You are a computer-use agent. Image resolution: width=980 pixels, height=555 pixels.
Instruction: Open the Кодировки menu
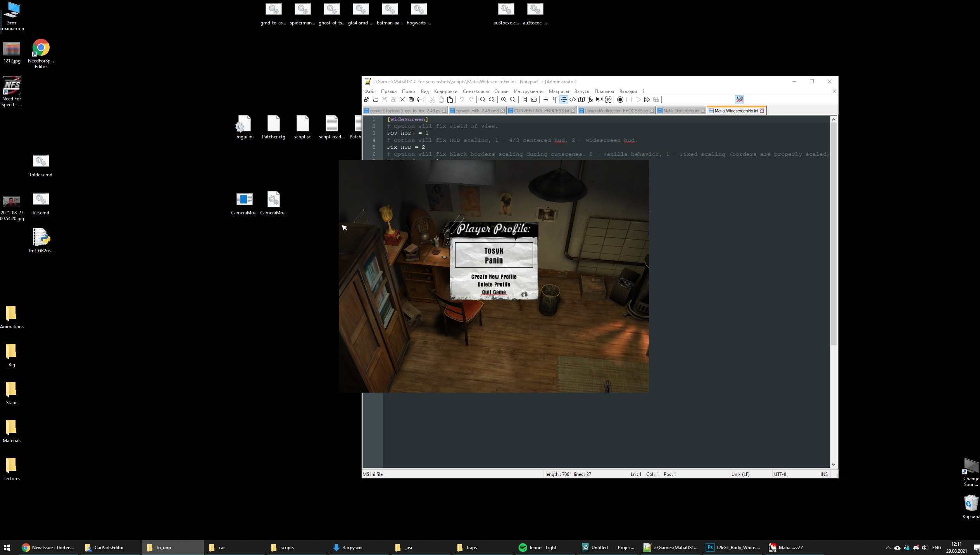(x=445, y=91)
